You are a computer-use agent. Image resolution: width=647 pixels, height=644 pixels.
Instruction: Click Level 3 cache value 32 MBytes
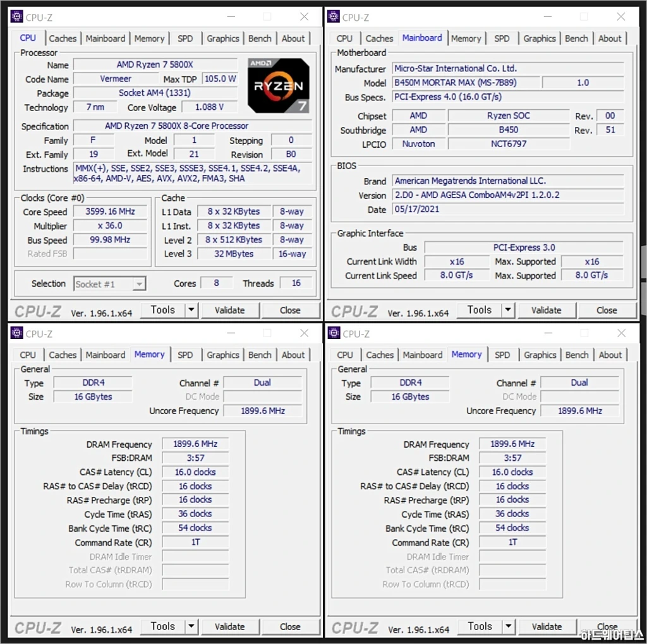pos(234,254)
